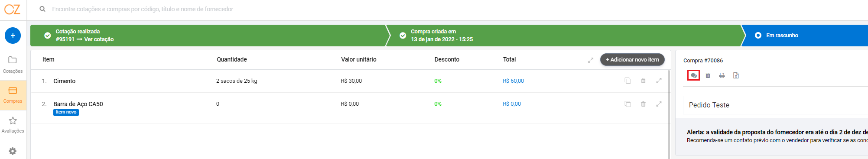Expand the items table to full view
Screen dimensions: 868x159
tap(590, 60)
